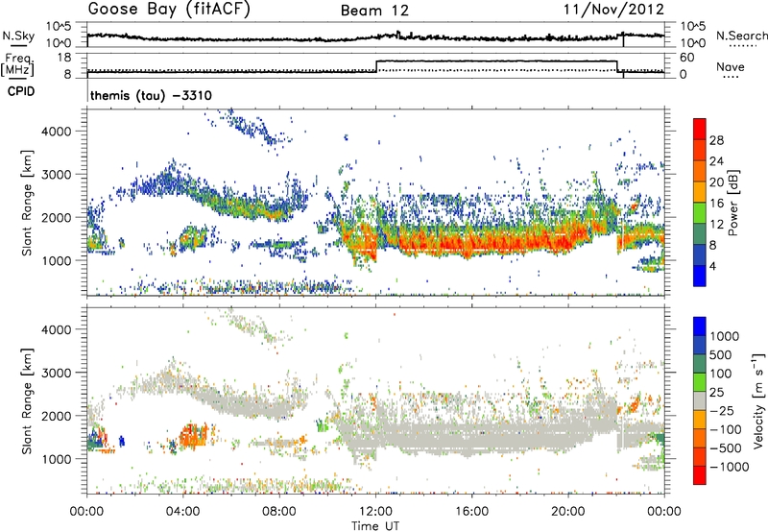Screen dimensions: 768x532
Task: Click the '04:00' time axis tick label
Action: [182, 512]
